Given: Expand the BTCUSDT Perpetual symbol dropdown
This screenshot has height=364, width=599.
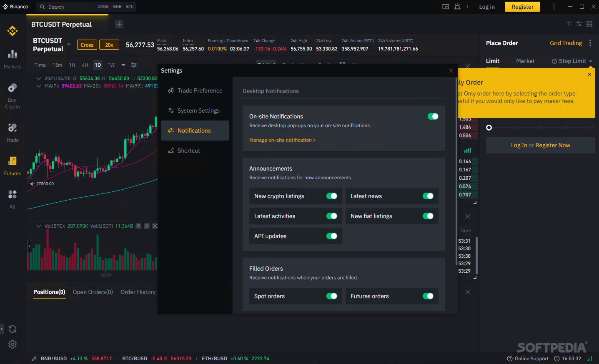Looking at the screenshot, I should 69,45.
